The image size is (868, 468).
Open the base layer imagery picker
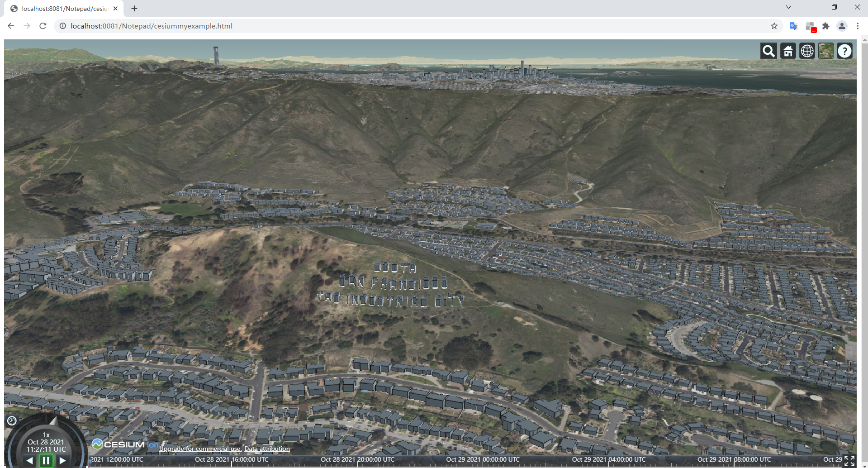click(826, 51)
